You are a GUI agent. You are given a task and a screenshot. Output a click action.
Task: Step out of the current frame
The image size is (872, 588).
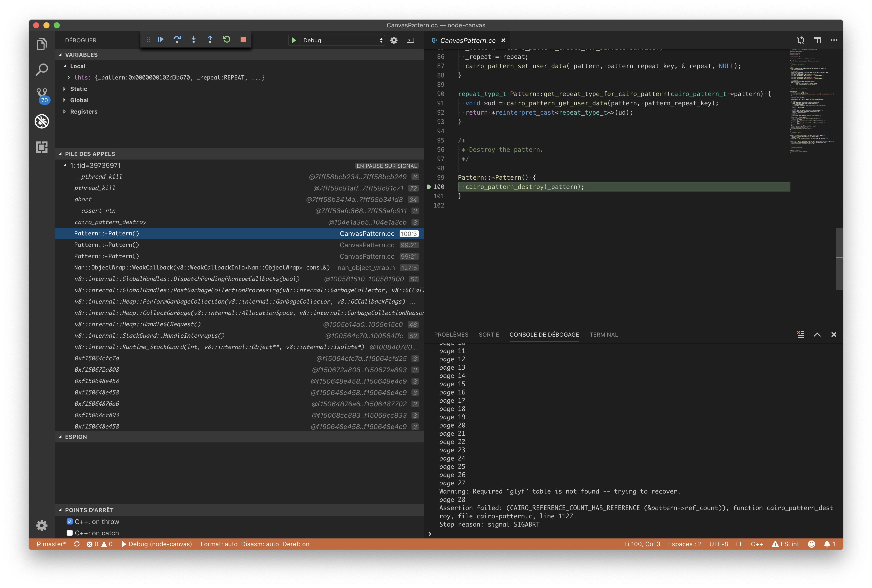[x=210, y=39]
